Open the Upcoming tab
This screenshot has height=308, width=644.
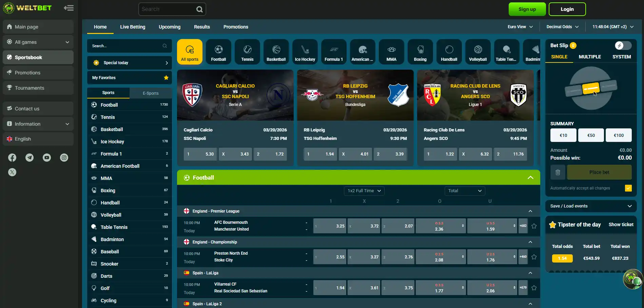(170, 27)
